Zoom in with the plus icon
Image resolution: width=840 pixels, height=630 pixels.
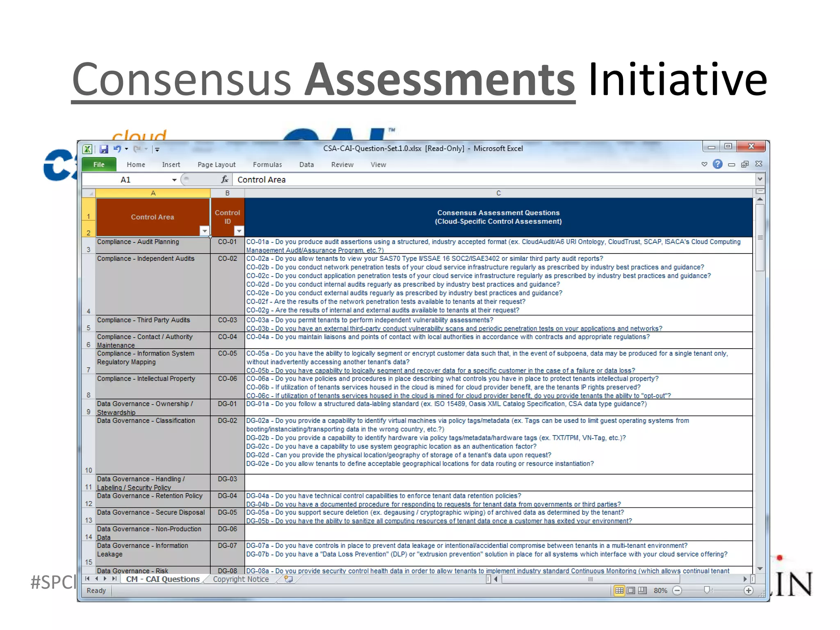[x=749, y=590]
